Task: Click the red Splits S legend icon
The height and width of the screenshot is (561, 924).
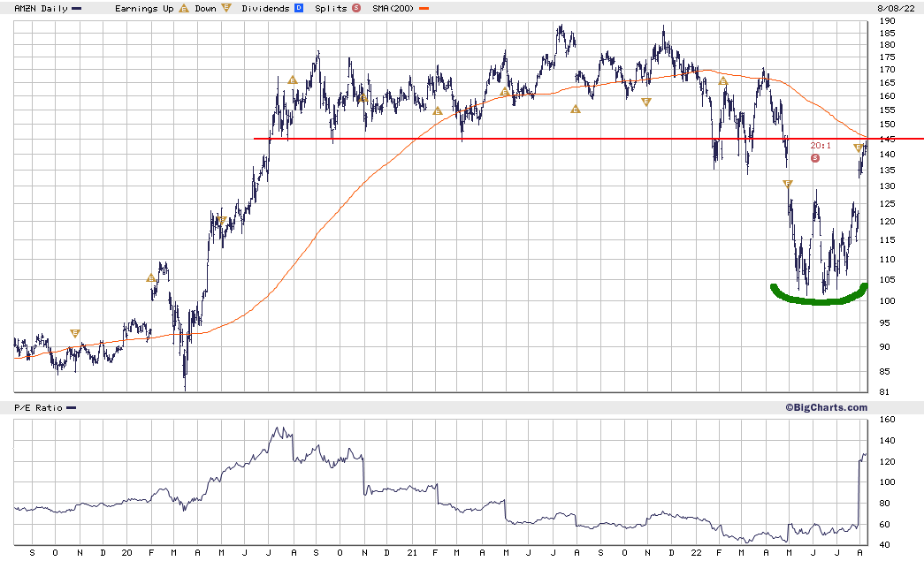Action: point(356,8)
